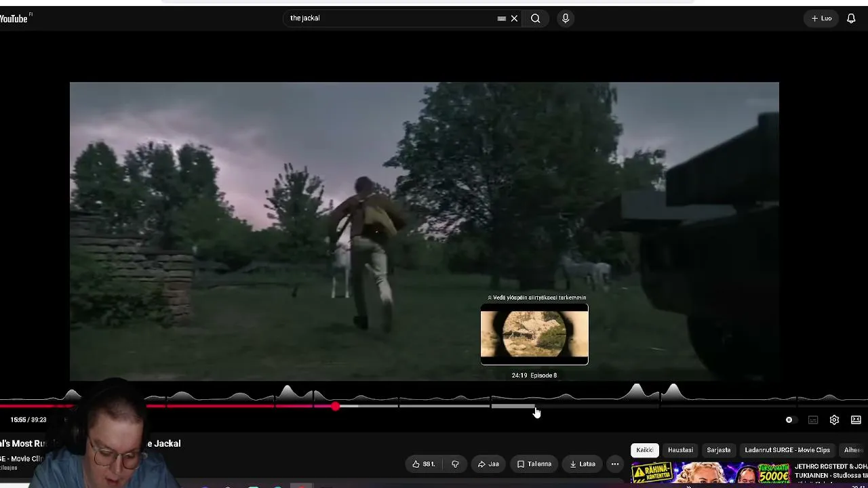Toggle subtitles with the captions icon
The width and height of the screenshot is (868, 488).
pos(813,420)
